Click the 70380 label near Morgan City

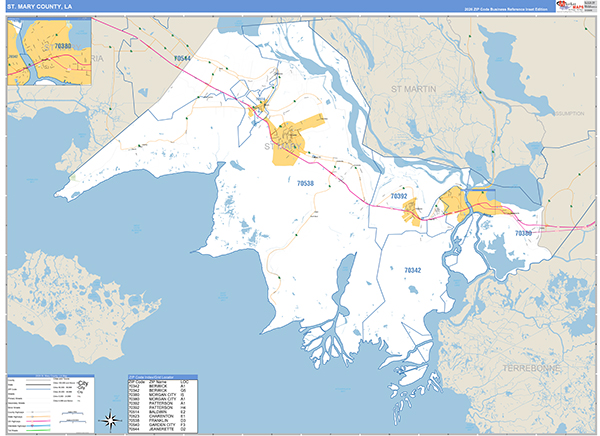(x=524, y=233)
